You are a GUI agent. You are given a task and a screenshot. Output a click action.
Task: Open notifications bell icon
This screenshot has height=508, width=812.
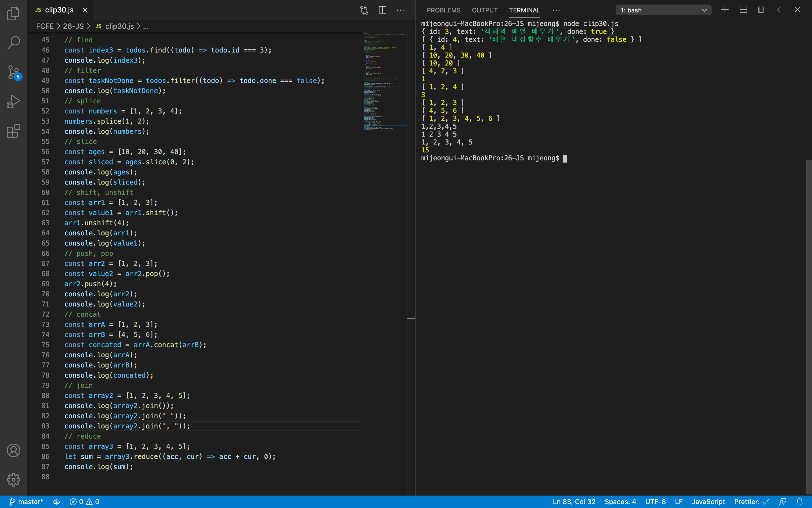click(x=800, y=502)
